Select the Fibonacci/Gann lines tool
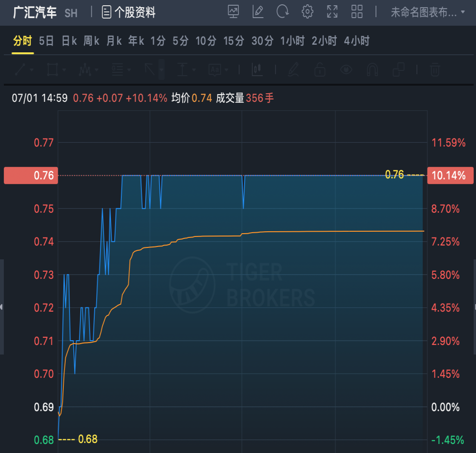 (x=117, y=70)
